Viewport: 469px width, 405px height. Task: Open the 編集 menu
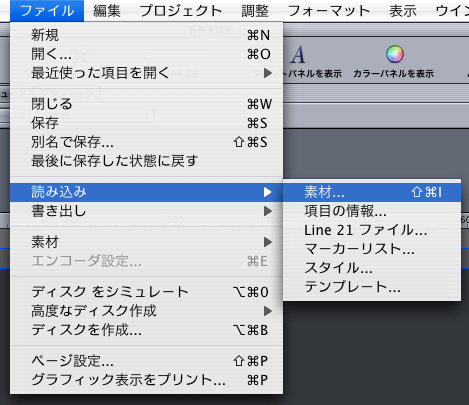(107, 11)
